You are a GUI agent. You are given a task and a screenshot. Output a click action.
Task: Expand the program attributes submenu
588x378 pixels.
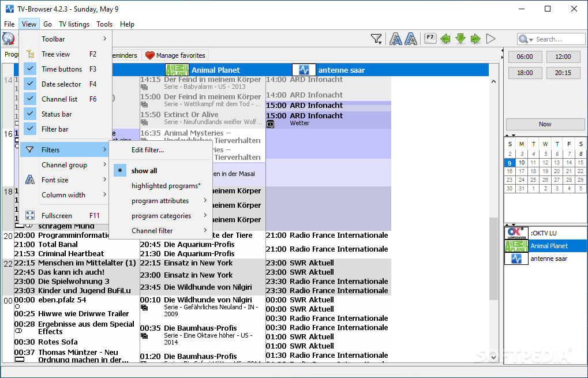[x=160, y=201]
